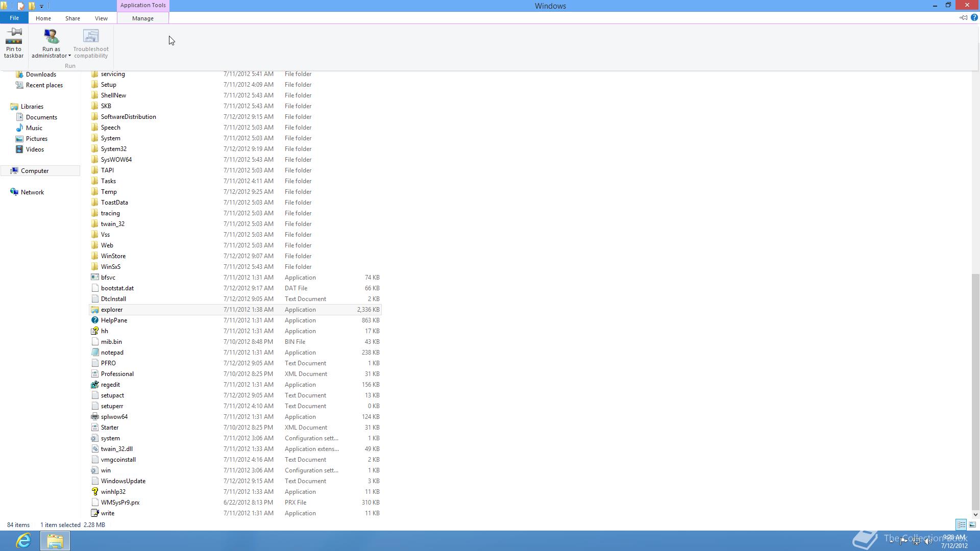The height and width of the screenshot is (551, 980).
Task: Click the volume speaker tray icon
Action: tap(928, 541)
